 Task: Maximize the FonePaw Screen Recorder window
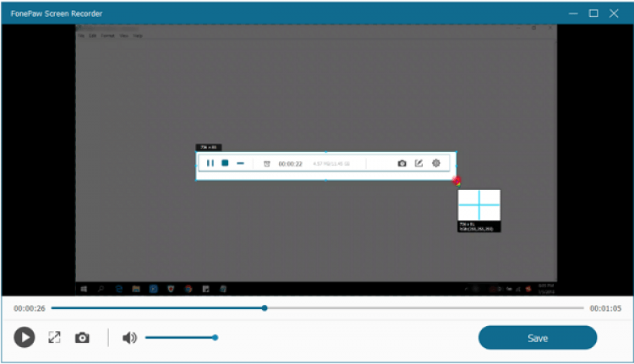point(593,13)
